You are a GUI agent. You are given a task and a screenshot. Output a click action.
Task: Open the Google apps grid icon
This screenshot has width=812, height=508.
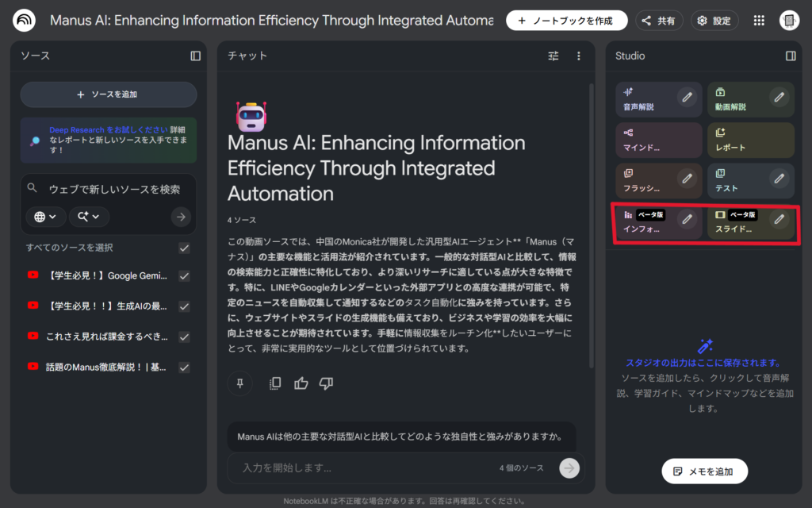click(759, 21)
